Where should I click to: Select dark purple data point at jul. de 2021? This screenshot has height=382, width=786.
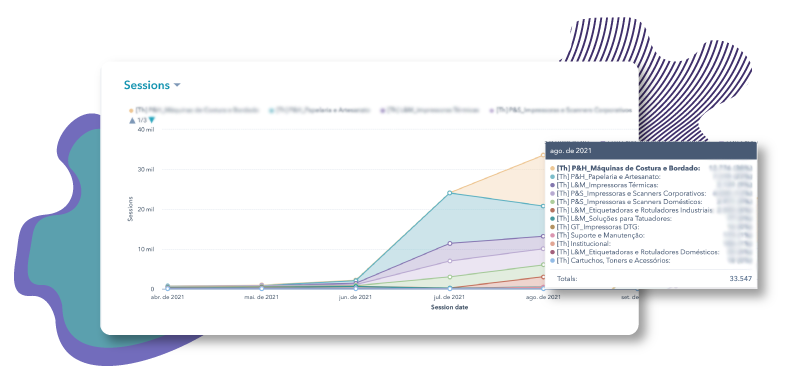coord(450,243)
